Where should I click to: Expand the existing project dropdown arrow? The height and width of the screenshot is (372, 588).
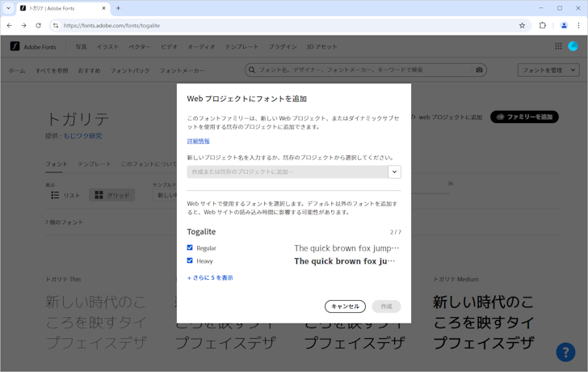click(394, 171)
